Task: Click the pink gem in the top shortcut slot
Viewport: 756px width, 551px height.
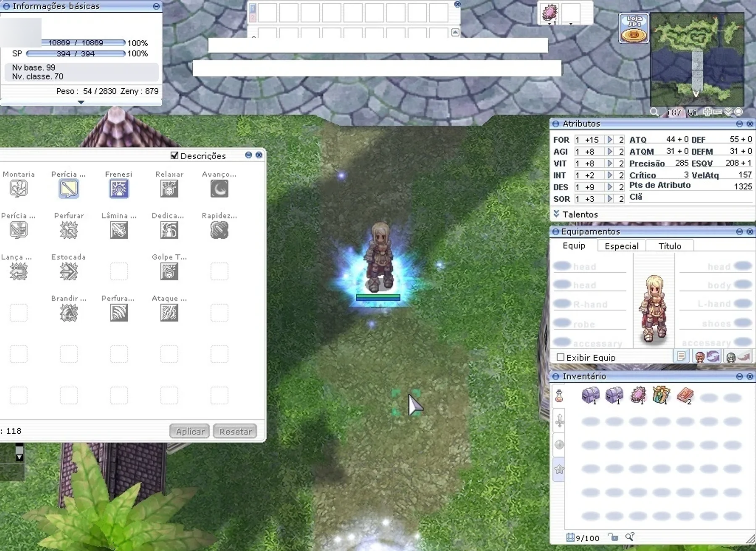Action: tap(549, 13)
